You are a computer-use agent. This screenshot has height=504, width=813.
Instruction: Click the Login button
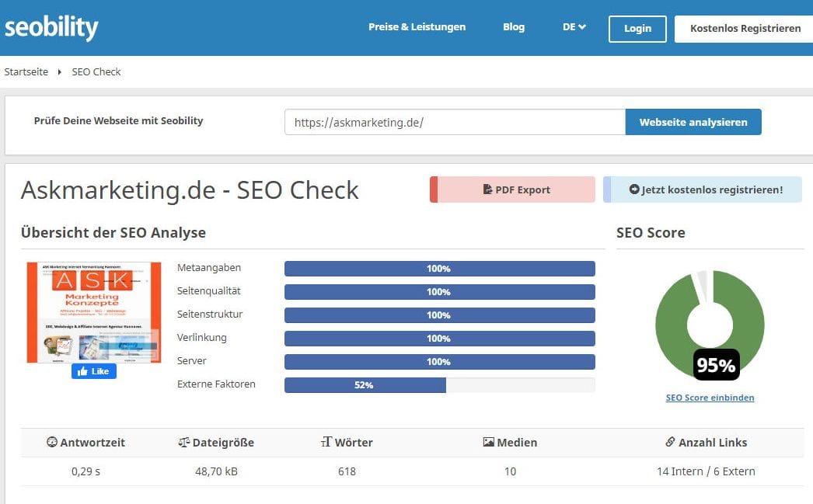pyautogui.click(x=637, y=29)
